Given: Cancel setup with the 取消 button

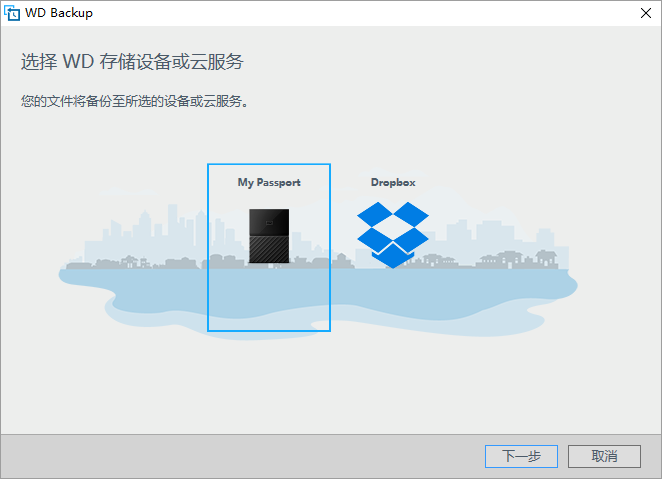Looking at the screenshot, I should (604, 456).
